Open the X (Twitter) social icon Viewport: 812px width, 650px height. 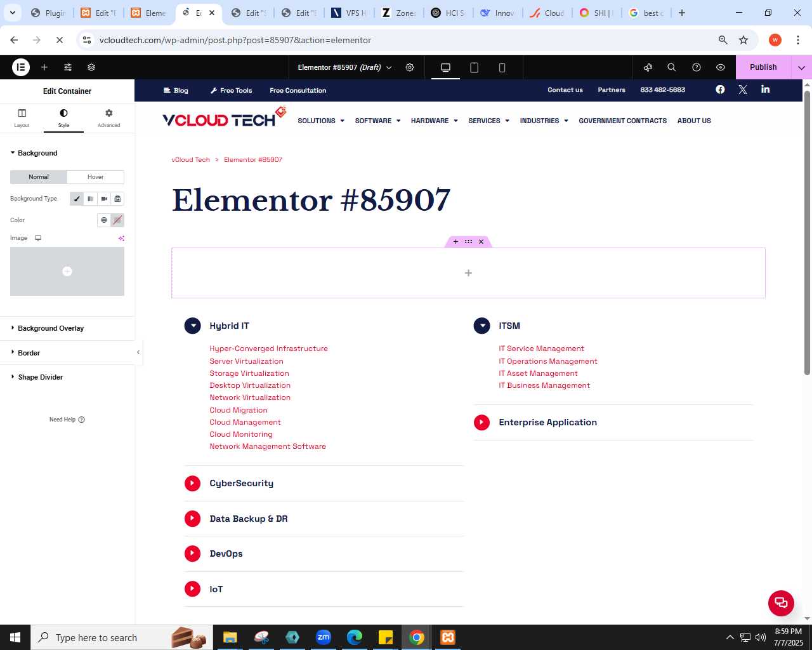pos(743,90)
